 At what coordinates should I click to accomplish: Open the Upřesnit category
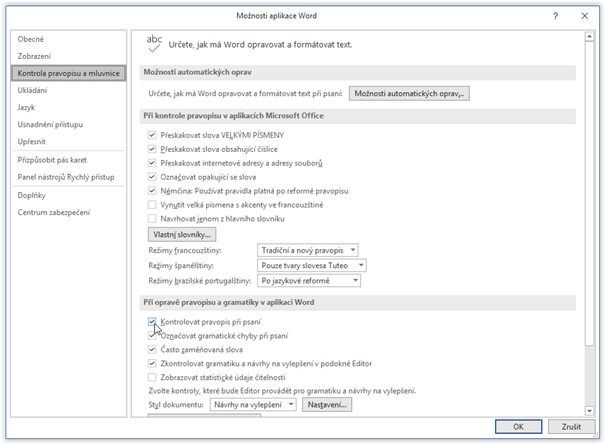69,142
